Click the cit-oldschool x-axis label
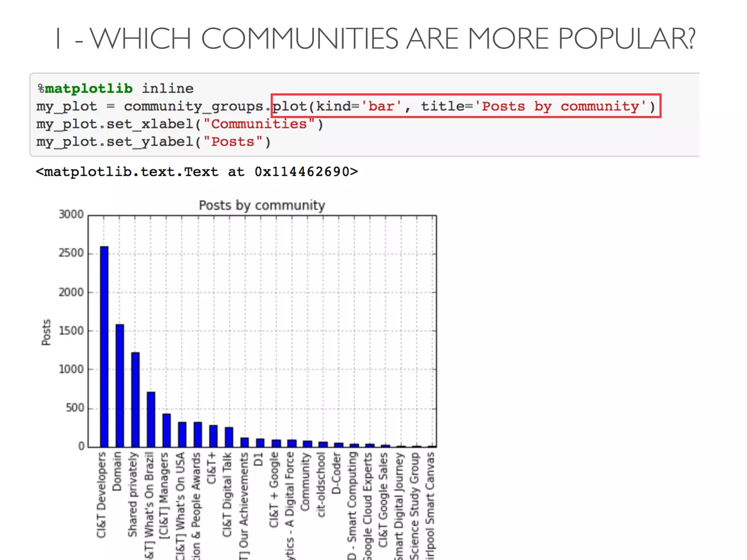747x560 pixels. (321, 485)
